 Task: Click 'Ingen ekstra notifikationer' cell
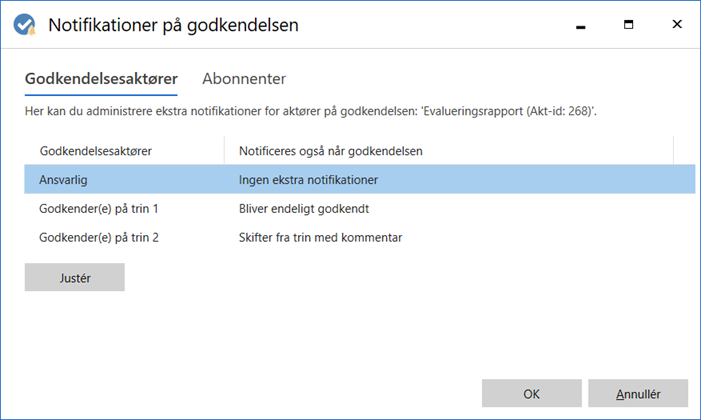pyautogui.click(x=308, y=180)
